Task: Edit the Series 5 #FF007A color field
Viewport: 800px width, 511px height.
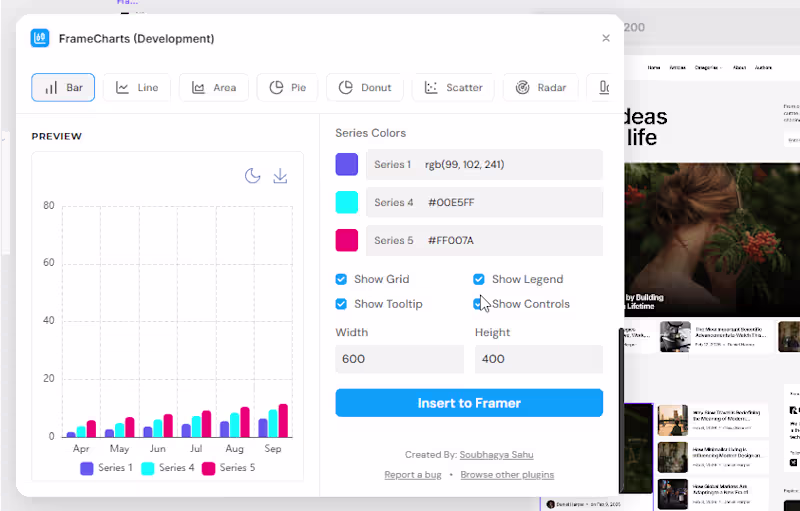Action: click(484, 240)
